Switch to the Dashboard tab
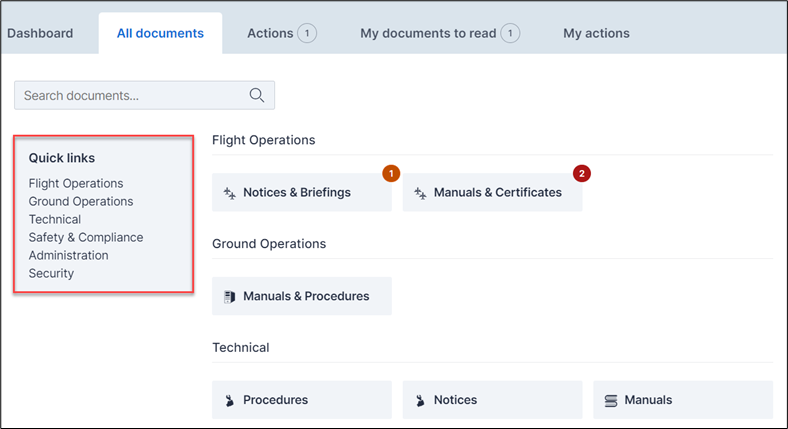This screenshot has height=429, width=788. coord(40,33)
